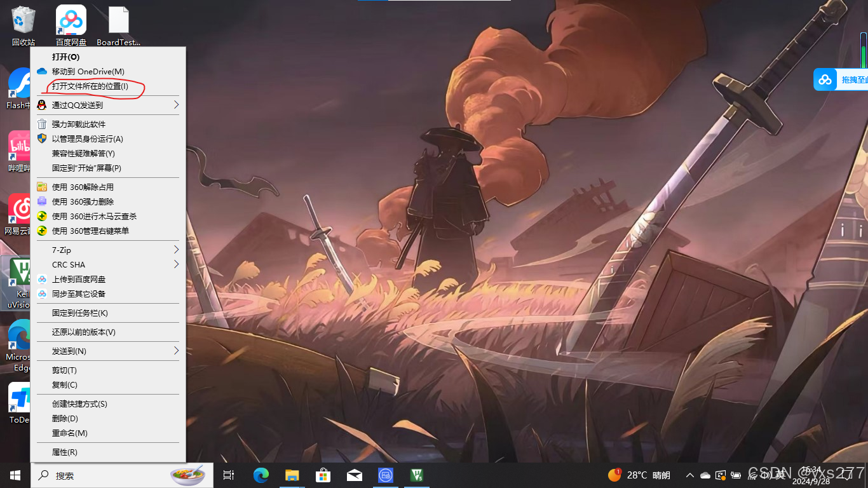Select 同步至其它设备 menu entry
Viewport: 868px width, 488px height.
click(x=108, y=294)
